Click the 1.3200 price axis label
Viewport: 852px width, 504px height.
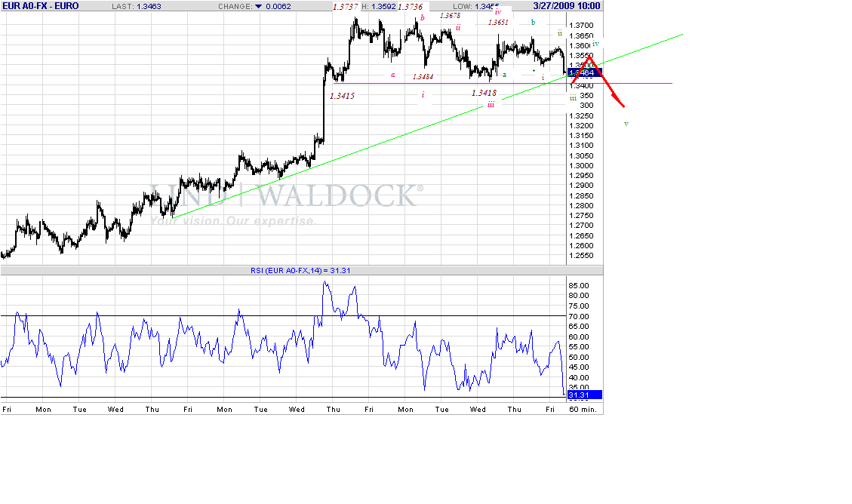coord(581,125)
